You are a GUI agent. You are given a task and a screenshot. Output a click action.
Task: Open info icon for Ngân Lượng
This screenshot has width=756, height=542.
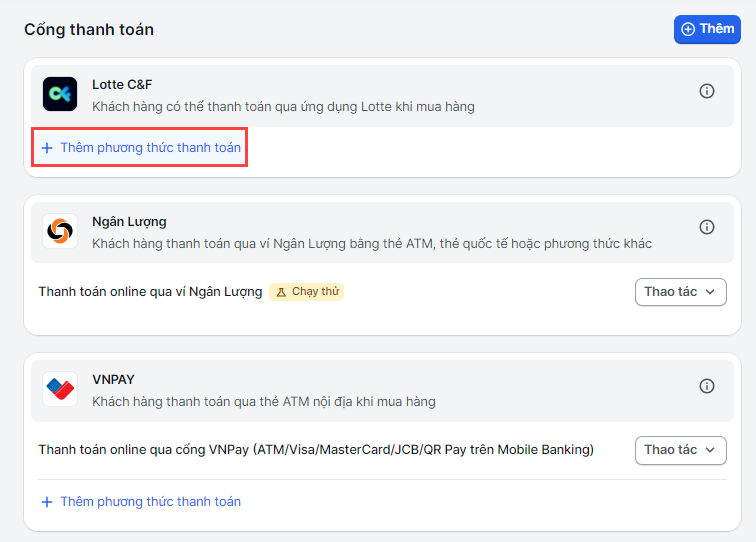(x=707, y=227)
